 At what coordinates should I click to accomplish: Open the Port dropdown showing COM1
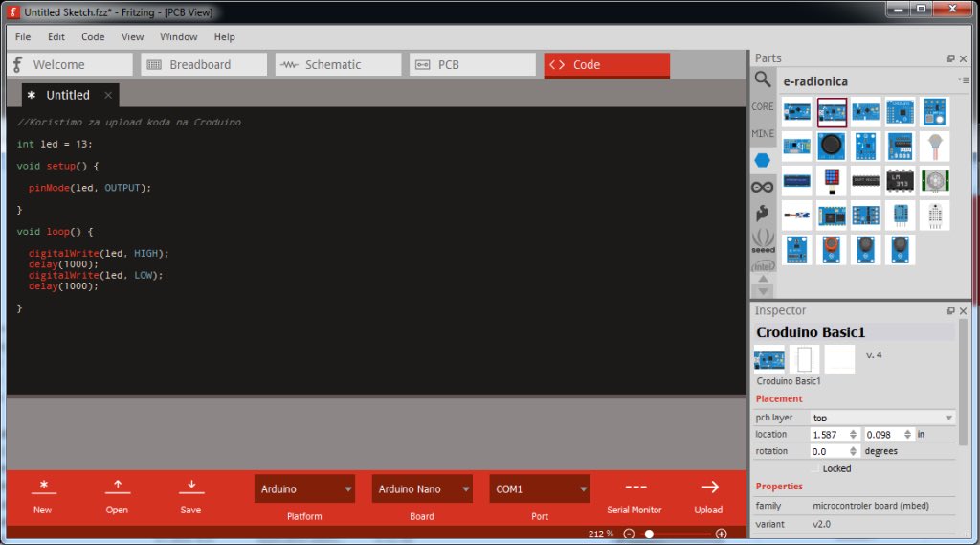tap(540, 488)
